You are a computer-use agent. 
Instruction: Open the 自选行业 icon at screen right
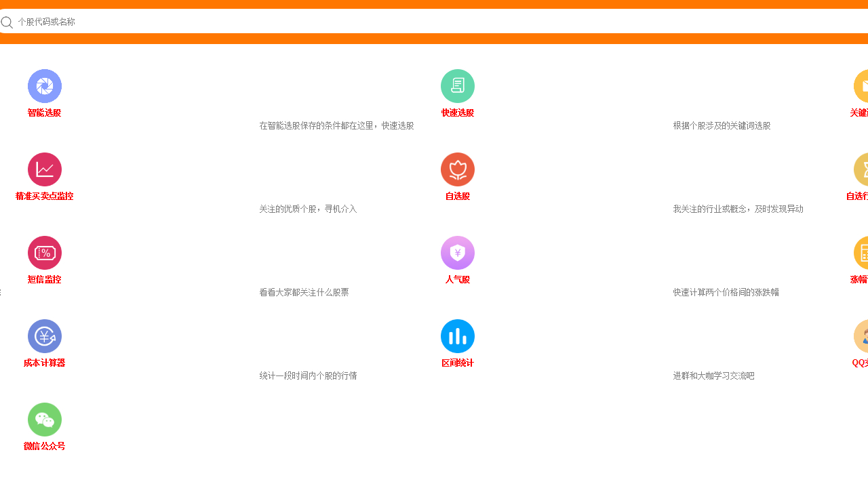863,169
